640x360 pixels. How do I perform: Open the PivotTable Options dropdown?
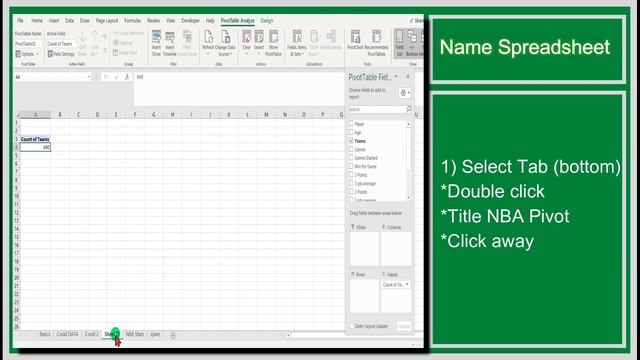(27, 54)
